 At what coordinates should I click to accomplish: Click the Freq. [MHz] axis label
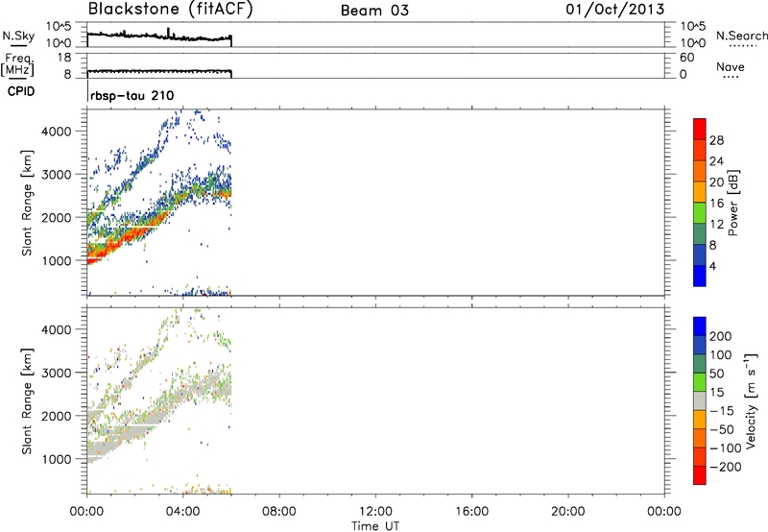click(x=17, y=64)
